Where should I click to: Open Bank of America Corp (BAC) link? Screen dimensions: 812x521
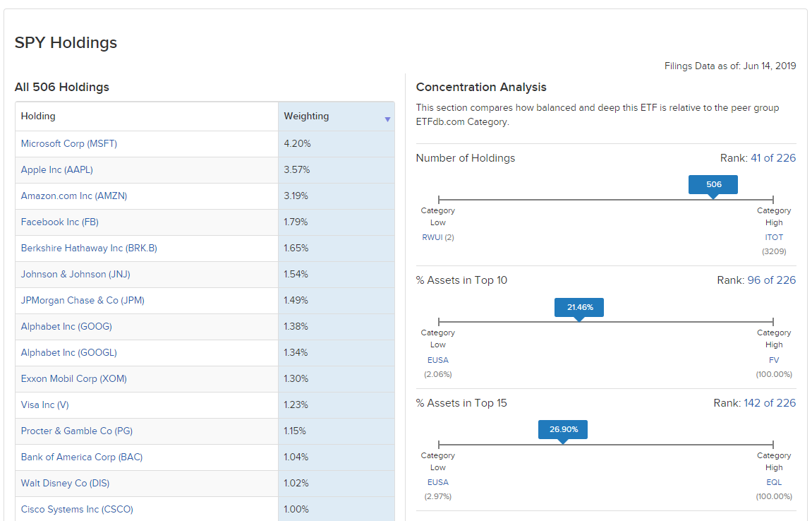point(82,457)
